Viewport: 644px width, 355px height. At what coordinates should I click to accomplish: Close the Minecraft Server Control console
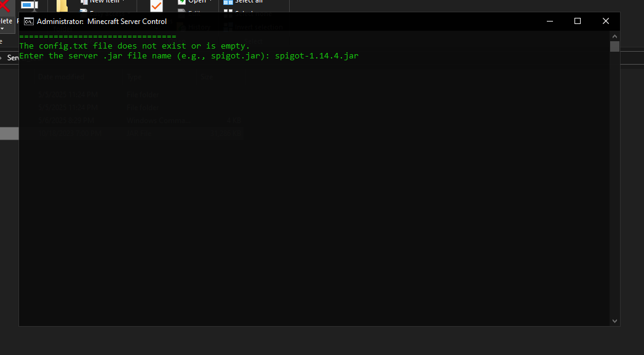point(606,22)
